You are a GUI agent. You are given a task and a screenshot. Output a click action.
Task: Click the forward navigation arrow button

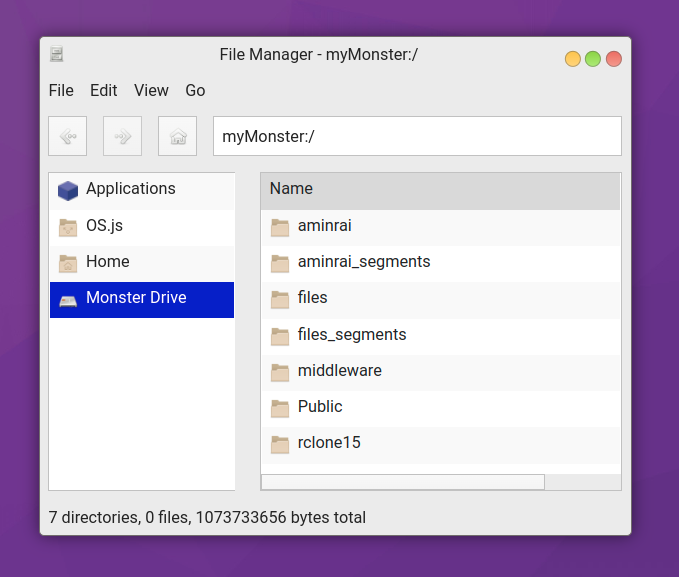[122, 136]
